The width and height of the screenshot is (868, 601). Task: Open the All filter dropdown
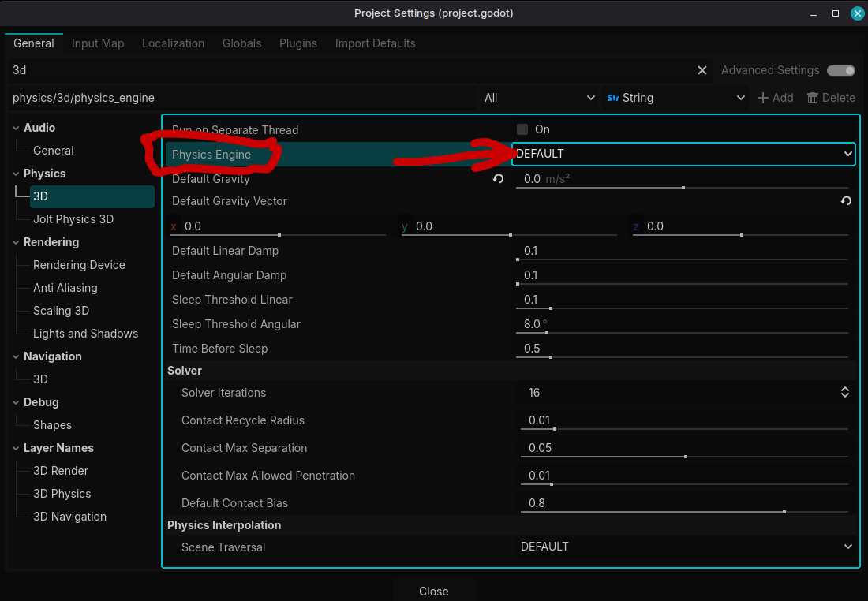[x=539, y=98]
